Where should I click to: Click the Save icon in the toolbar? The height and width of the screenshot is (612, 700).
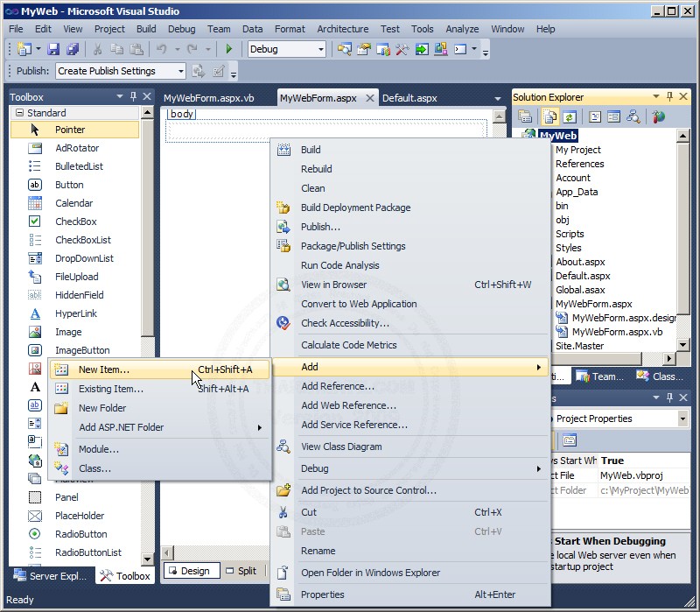[x=55, y=49]
